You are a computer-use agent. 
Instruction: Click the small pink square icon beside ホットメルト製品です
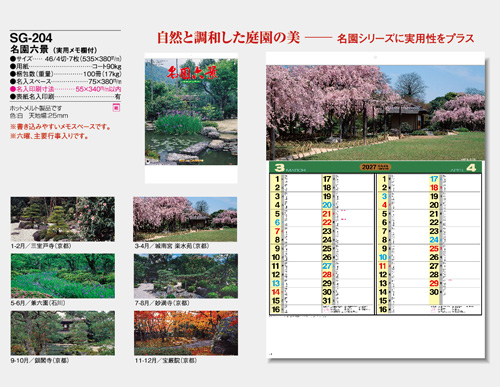(x=116, y=108)
